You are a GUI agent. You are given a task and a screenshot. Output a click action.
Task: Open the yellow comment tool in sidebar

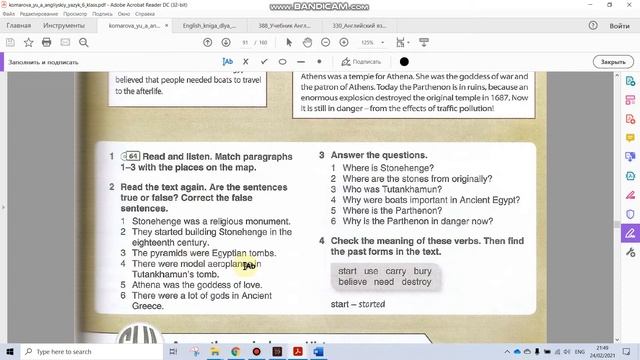[x=630, y=138]
